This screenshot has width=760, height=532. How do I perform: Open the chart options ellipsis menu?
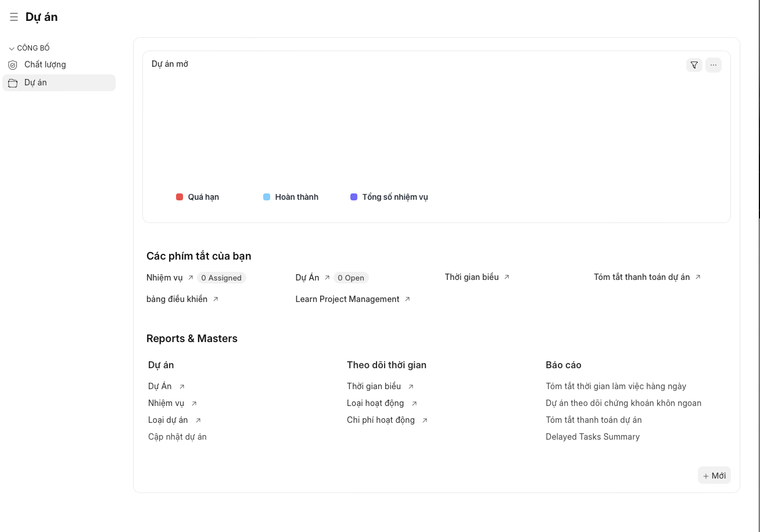[x=713, y=64]
